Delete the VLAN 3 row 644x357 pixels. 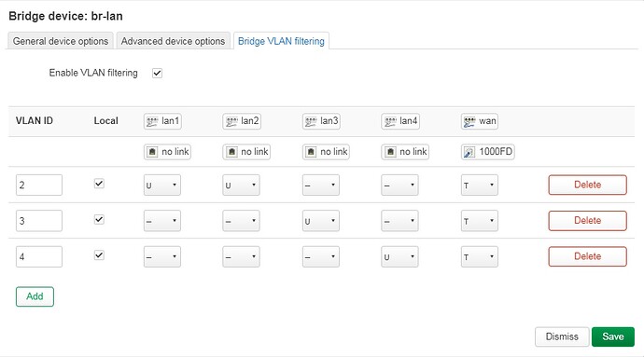[587, 221]
